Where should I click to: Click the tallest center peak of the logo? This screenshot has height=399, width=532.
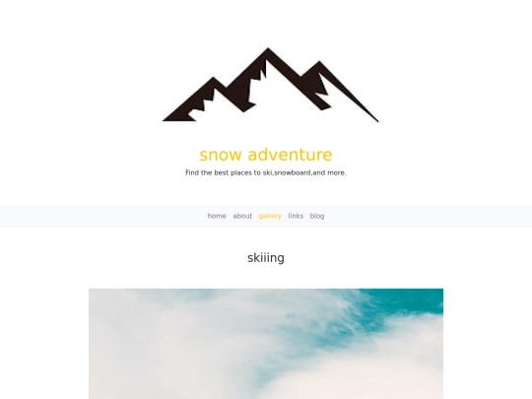(x=268, y=54)
